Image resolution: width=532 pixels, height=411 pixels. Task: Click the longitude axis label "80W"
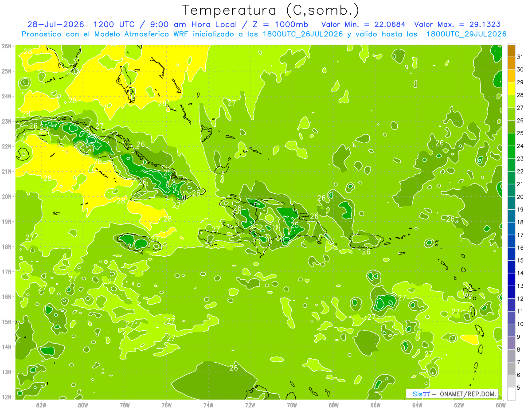pos(83,405)
